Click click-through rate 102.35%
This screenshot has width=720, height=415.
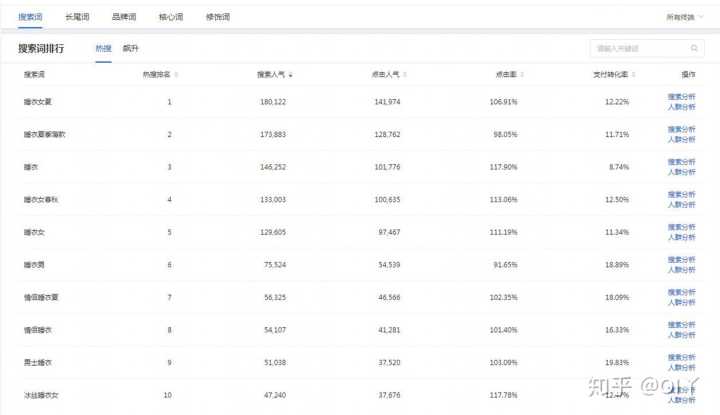(x=503, y=297)
